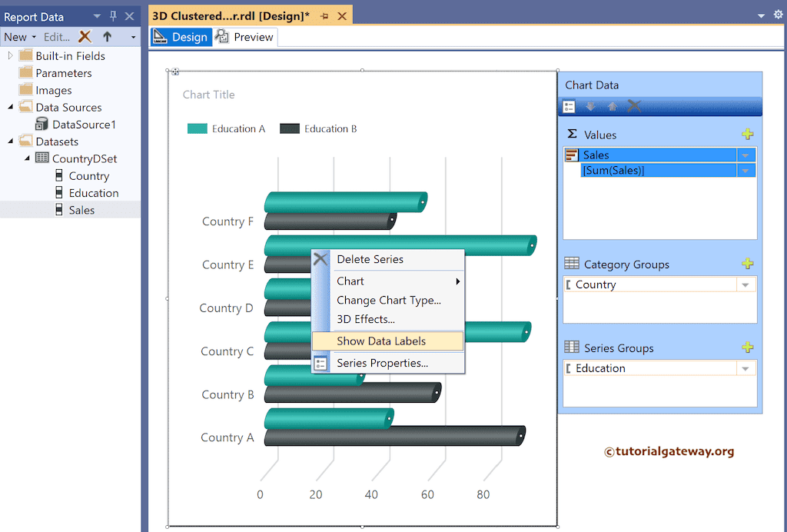Open the settings gear in the top-right corner
787x532 pixels.
[x=777, y=14]
